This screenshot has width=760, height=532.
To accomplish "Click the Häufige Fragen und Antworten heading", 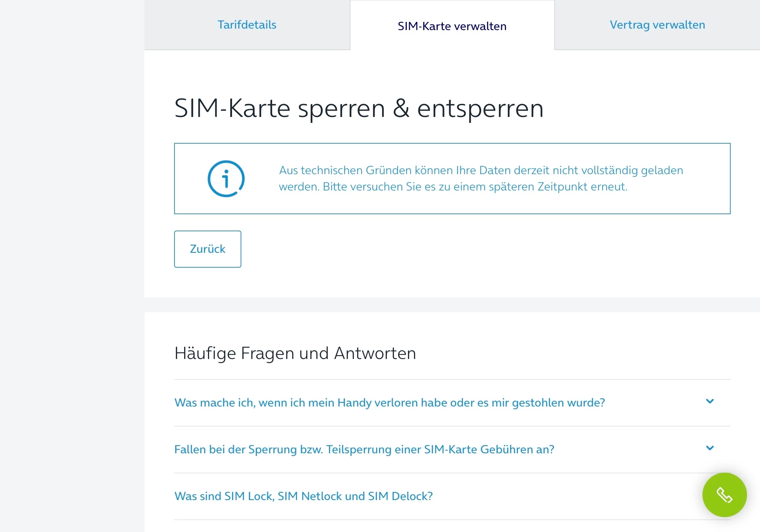I will click(295, 353).
